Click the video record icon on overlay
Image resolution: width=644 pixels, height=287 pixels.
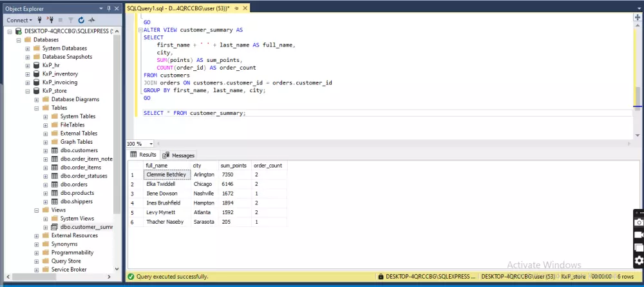point(639,235)
